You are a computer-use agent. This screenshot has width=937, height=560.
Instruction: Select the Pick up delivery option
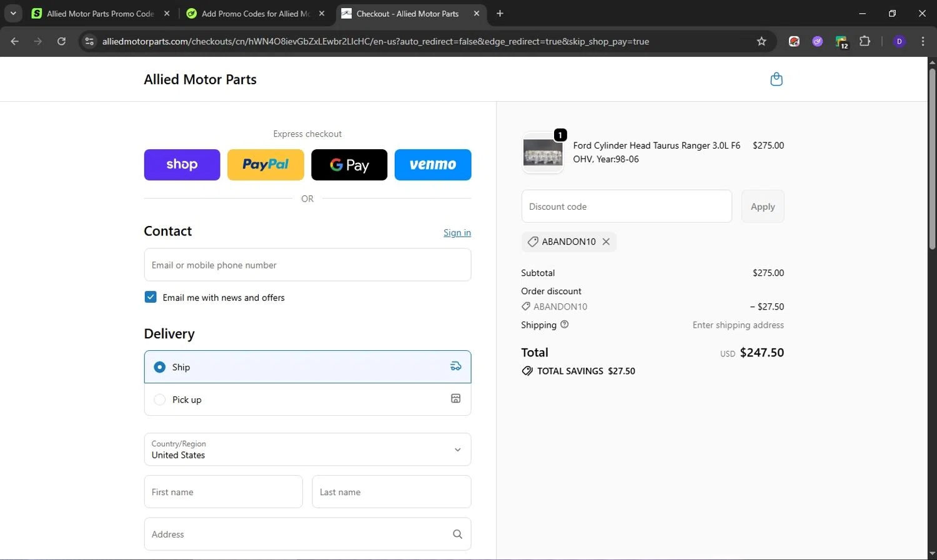coord(307,400)
